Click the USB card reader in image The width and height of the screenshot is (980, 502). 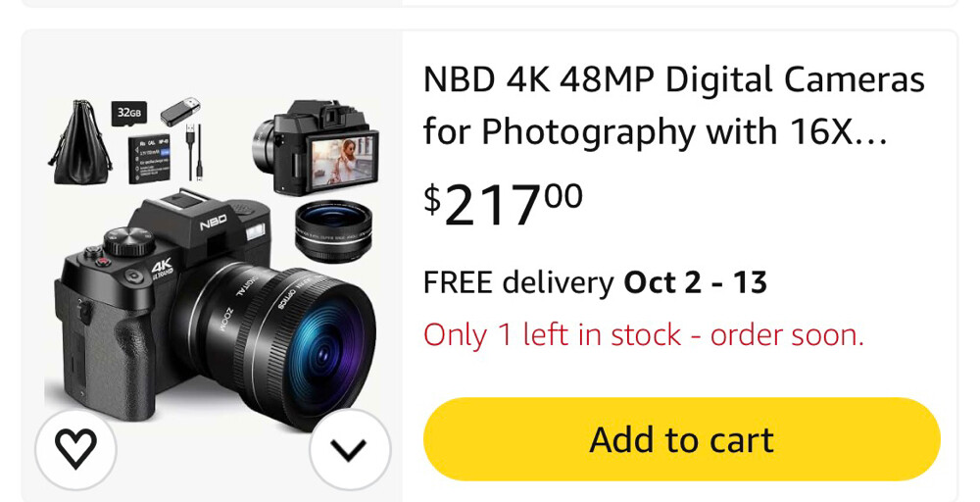pyautogui.click(x=180, y=111)
